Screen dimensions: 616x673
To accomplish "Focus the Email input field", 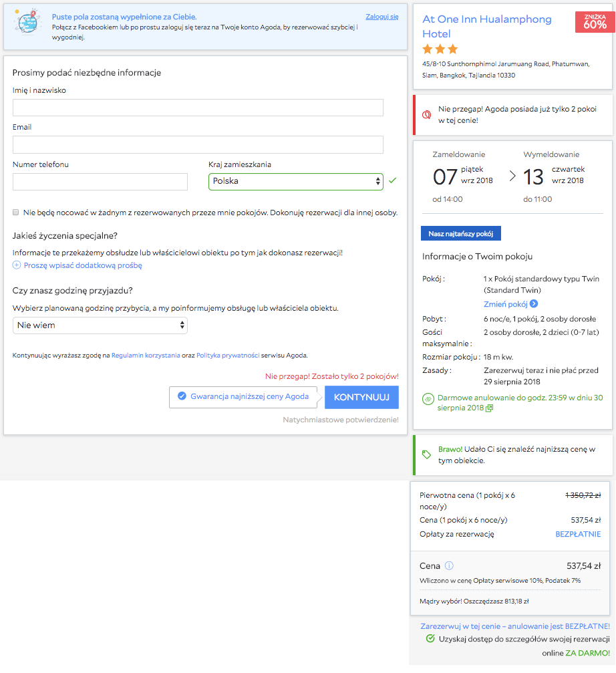I will click(x=198, y=144).
